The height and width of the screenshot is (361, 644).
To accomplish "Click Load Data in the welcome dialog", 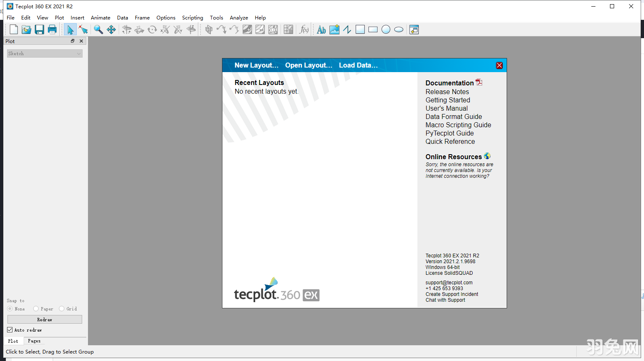I will tap(358, 65).
